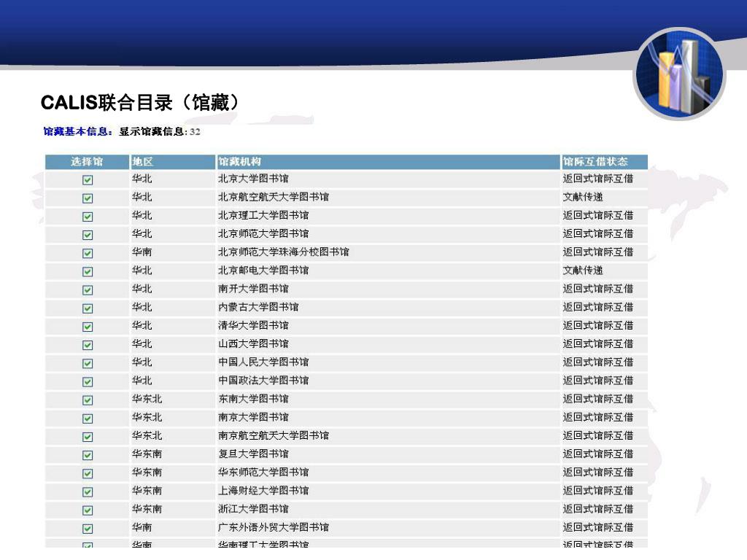747x560 pixels.
Task: Toggle the 南开大学图书馆 checkbox
Action: click(x=88, y=290)
